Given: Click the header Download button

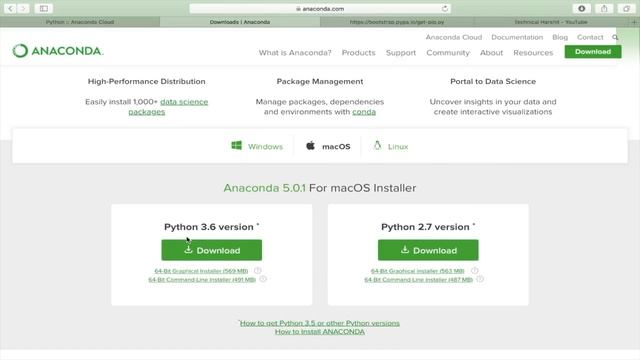Looking at the screenshot, I should pos(593,52).
